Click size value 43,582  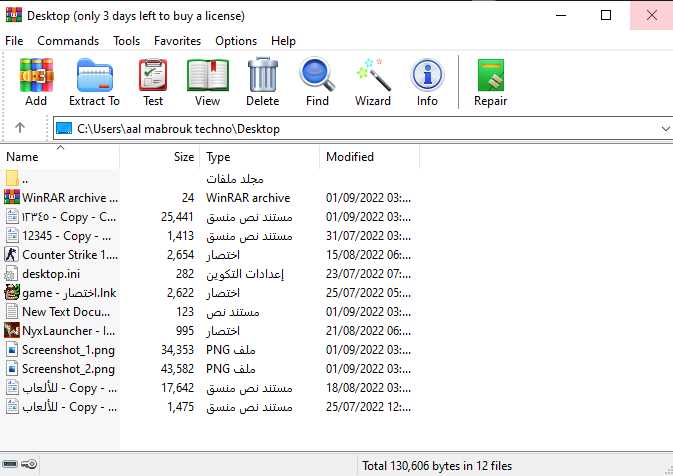point(177,369)
